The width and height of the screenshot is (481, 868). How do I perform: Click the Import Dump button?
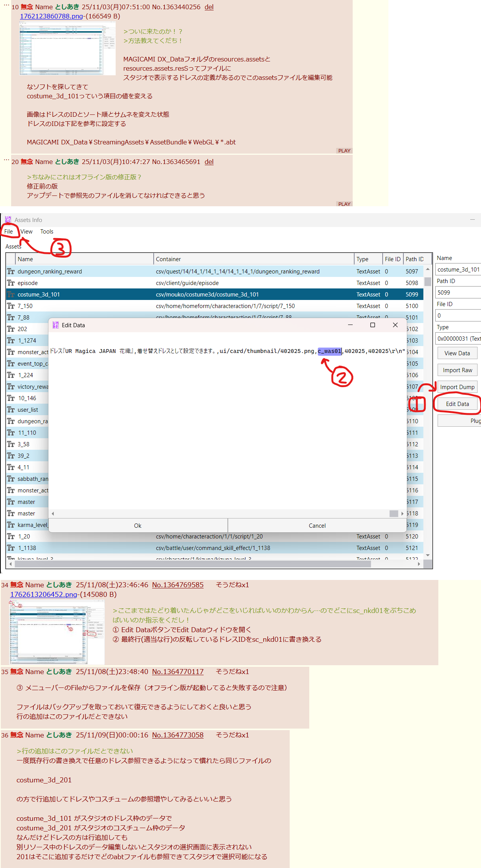click(457, 387)
